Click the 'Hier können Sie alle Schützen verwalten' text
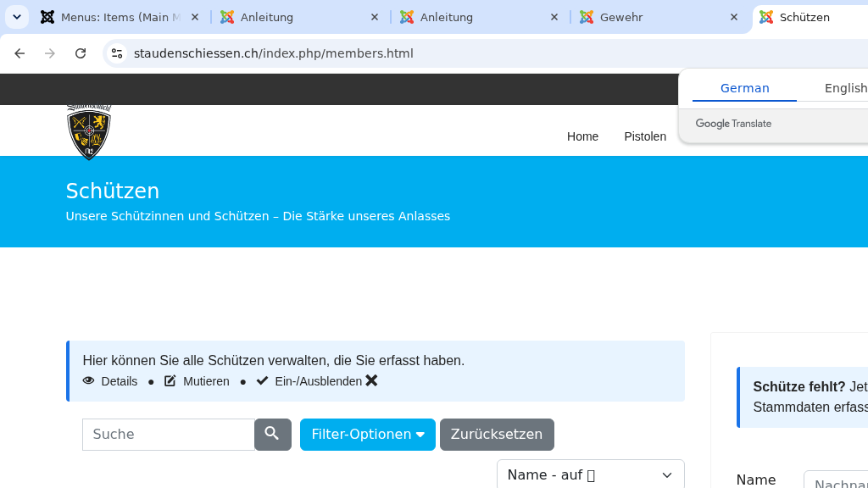Image resolution: width=868 pixels, height=488 pixels. [274, 360]
